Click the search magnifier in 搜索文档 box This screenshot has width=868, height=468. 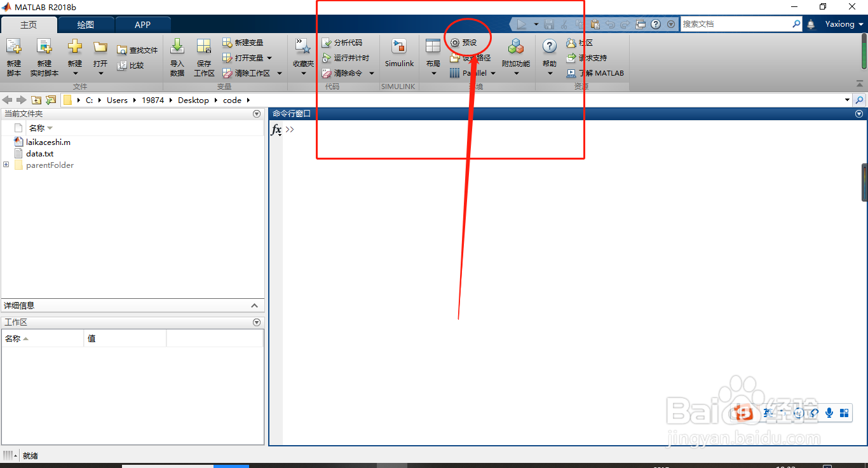pos(796,24)
